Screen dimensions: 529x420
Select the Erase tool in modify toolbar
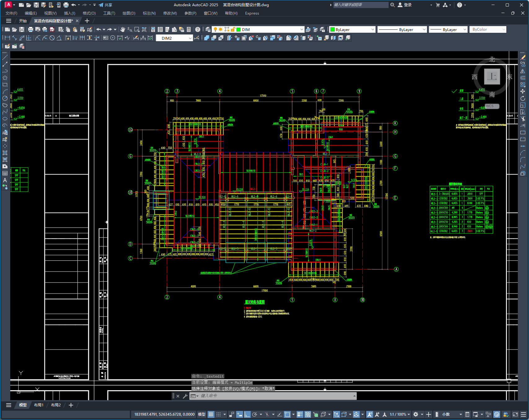[x=523, y=57]
